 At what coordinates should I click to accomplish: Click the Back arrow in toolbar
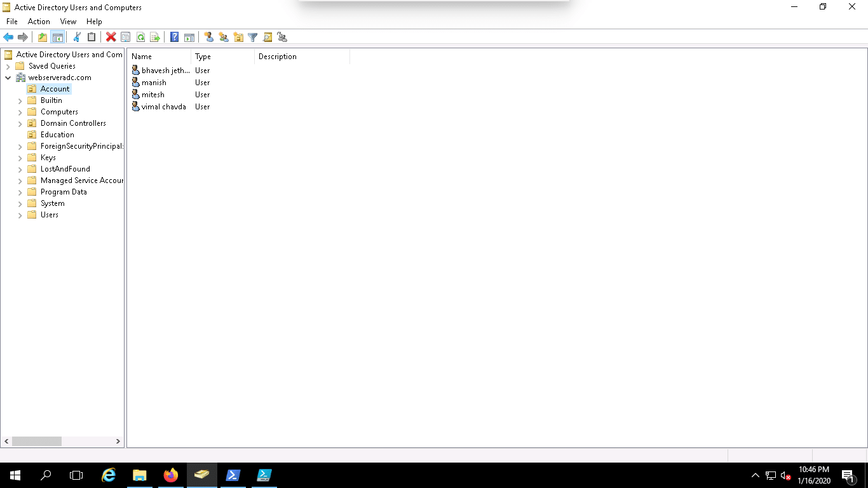8,37
